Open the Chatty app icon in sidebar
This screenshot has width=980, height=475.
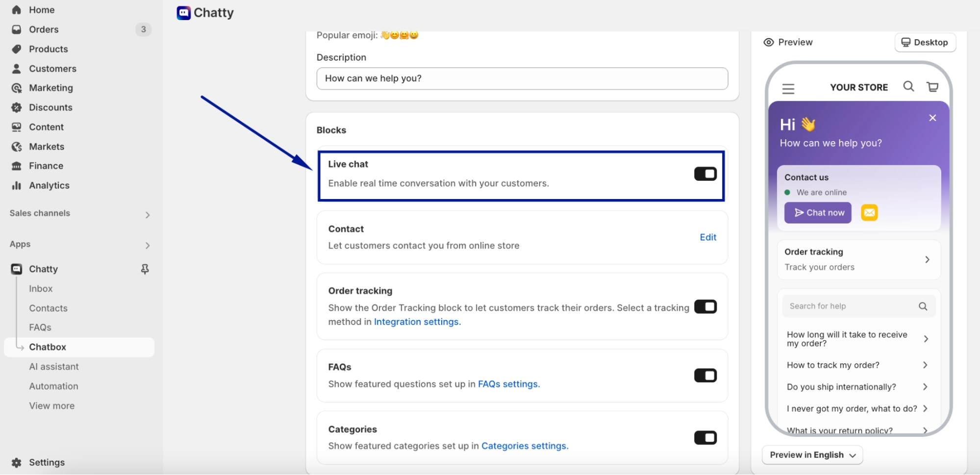tap(16, 269)
